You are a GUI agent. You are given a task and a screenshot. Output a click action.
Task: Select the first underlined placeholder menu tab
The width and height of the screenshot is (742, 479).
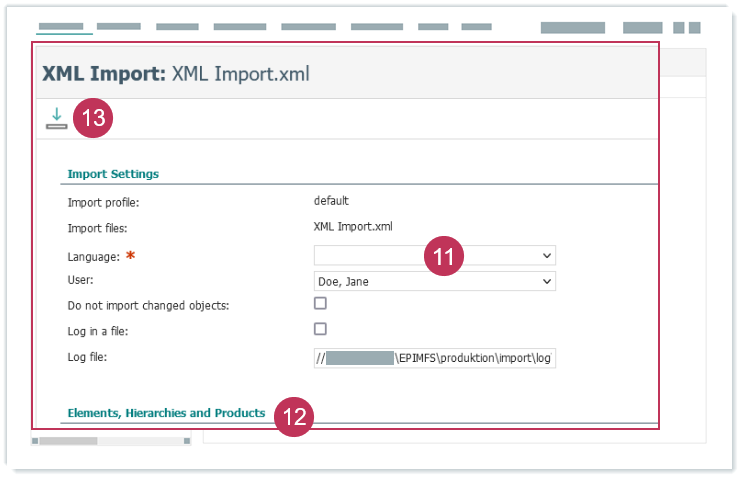pos(60,27)
